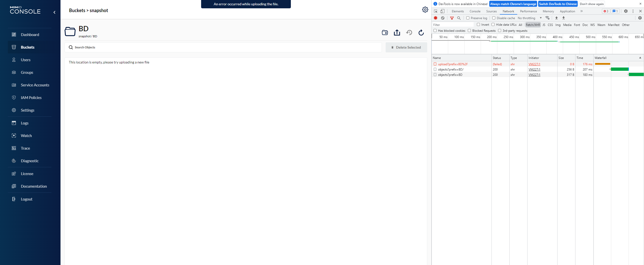Screen dimensions: 644x265
Task: Select the Trace tool in the sidebar
Action: [x=25, y=148]
